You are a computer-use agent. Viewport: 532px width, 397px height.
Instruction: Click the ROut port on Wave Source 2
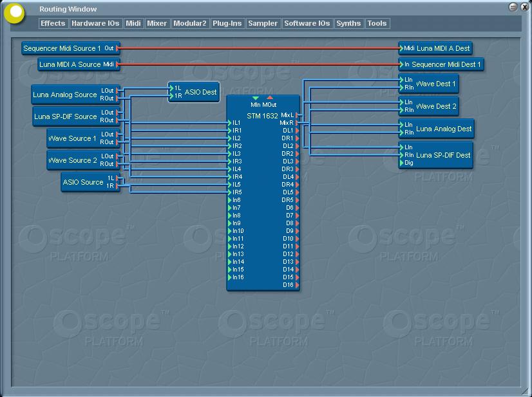pos(117,164)
